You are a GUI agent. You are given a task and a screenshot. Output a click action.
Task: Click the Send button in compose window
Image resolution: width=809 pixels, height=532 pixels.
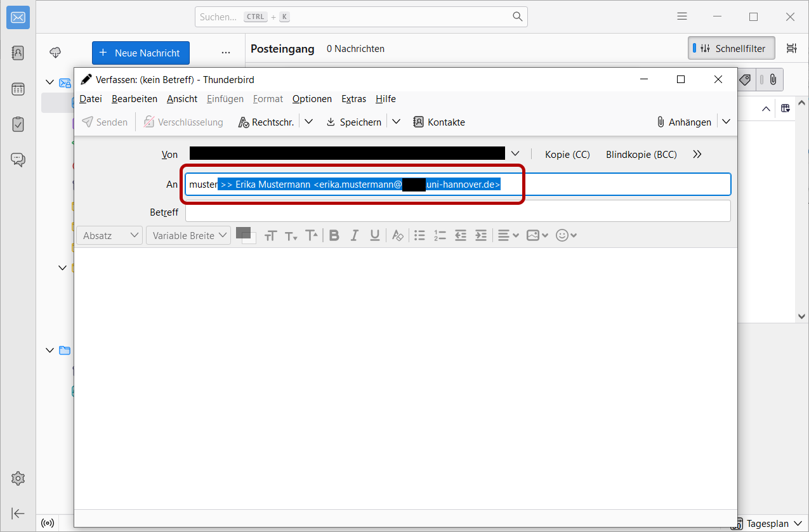[105, 122]
